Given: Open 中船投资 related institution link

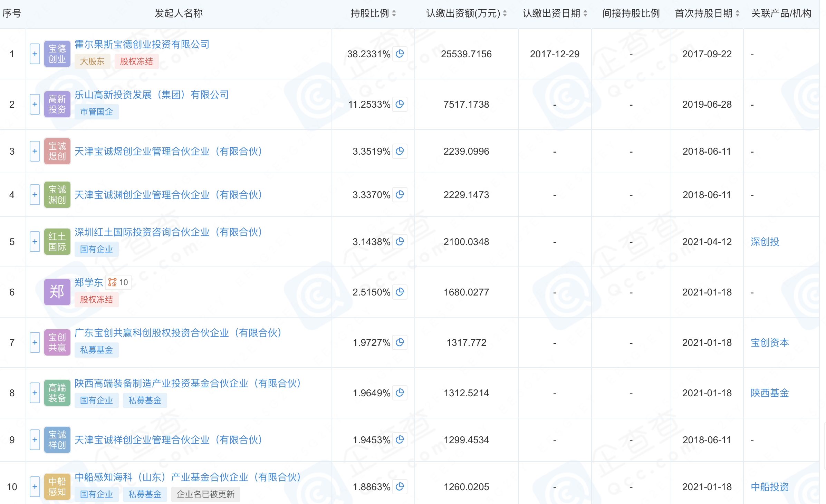Looking at the screenshot, I should point(770,487).
